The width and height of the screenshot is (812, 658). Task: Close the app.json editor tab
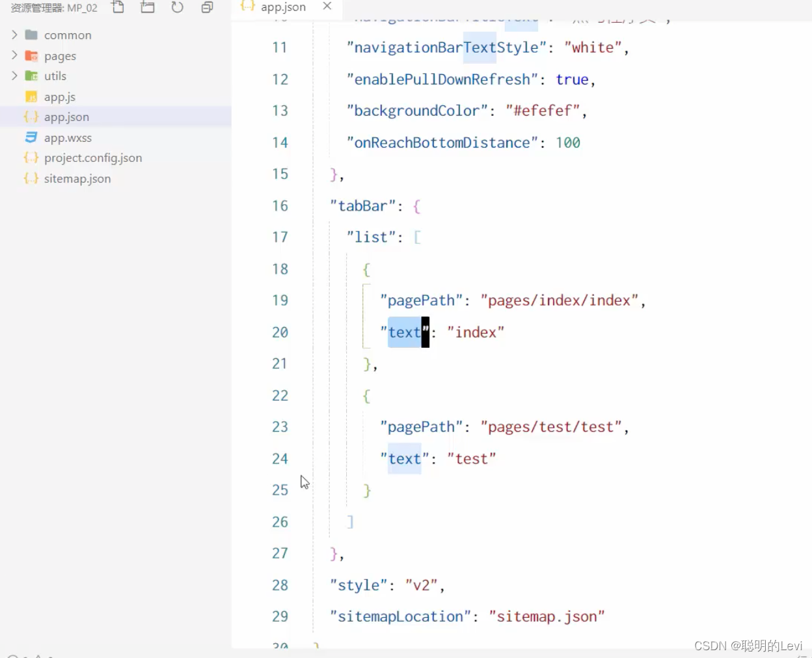coord(327,6)
